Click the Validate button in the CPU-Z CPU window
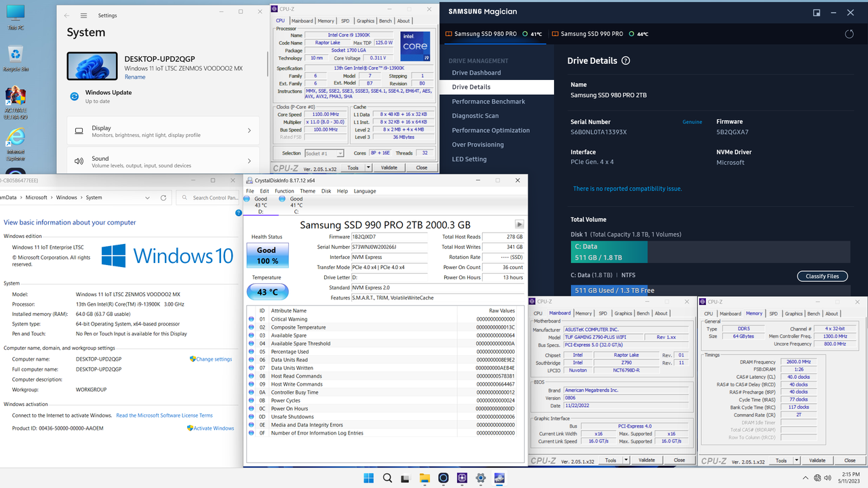This screenshot has height=488, width=868. coord(389,167)
